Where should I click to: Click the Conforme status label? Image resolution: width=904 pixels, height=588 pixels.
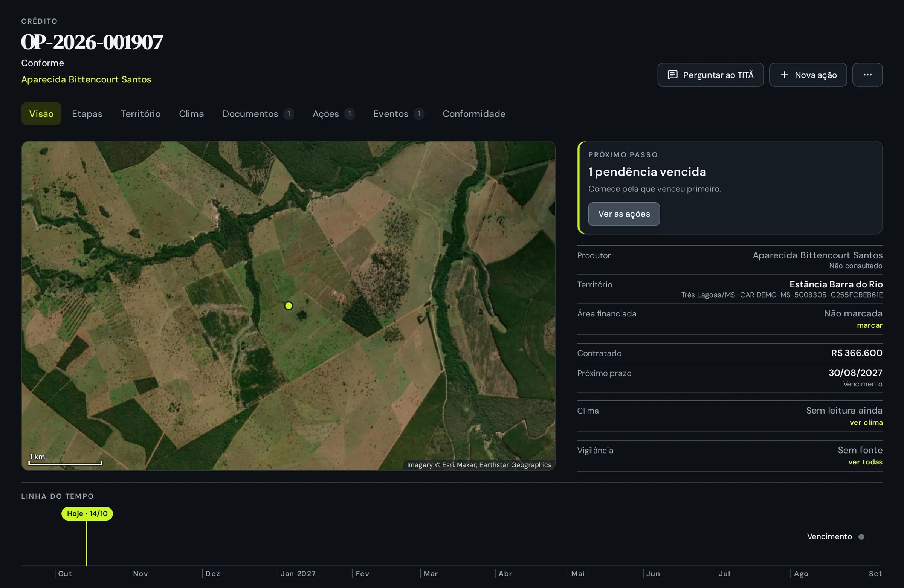click(43, 63)
